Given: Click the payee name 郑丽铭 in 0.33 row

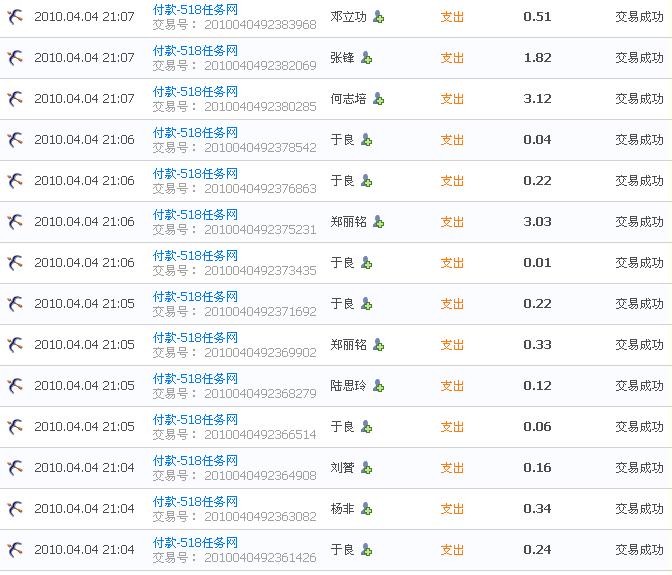Looking at the screenshot, I should click(348, 345).
